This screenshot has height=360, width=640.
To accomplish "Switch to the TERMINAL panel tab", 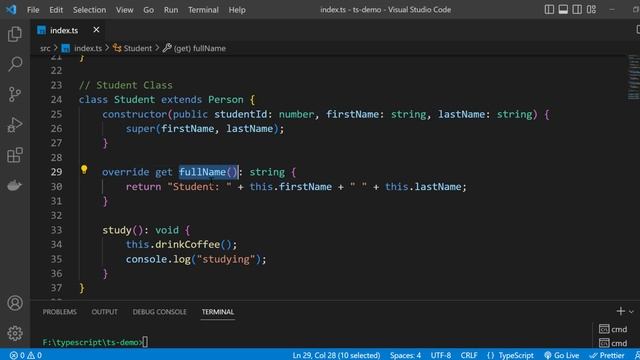I will click(218, 312).
